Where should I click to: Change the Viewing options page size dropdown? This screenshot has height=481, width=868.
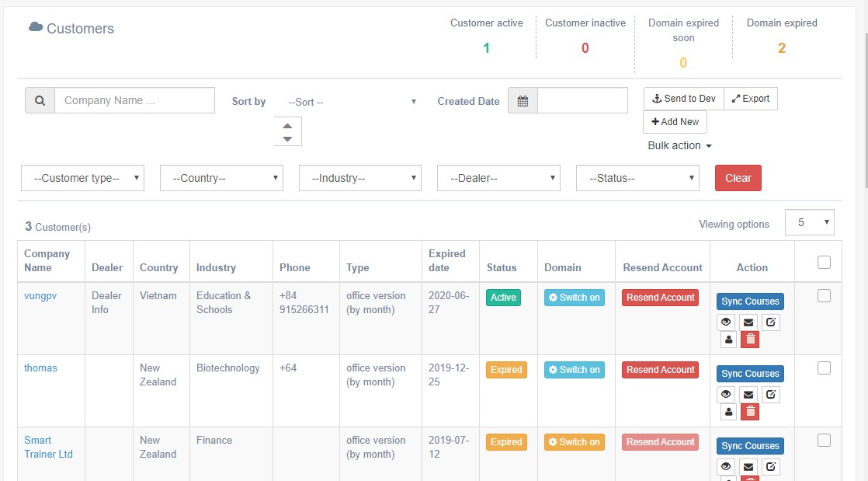point(809,222)
